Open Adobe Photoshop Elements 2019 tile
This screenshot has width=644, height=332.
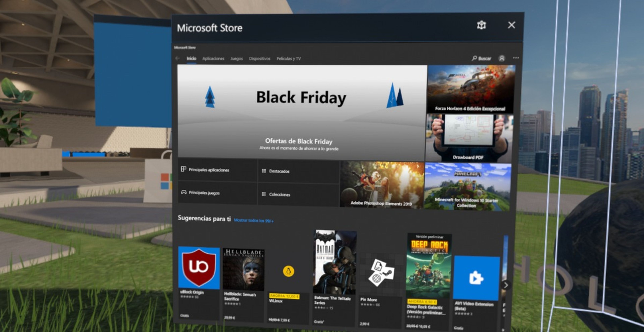pos(382,185)
